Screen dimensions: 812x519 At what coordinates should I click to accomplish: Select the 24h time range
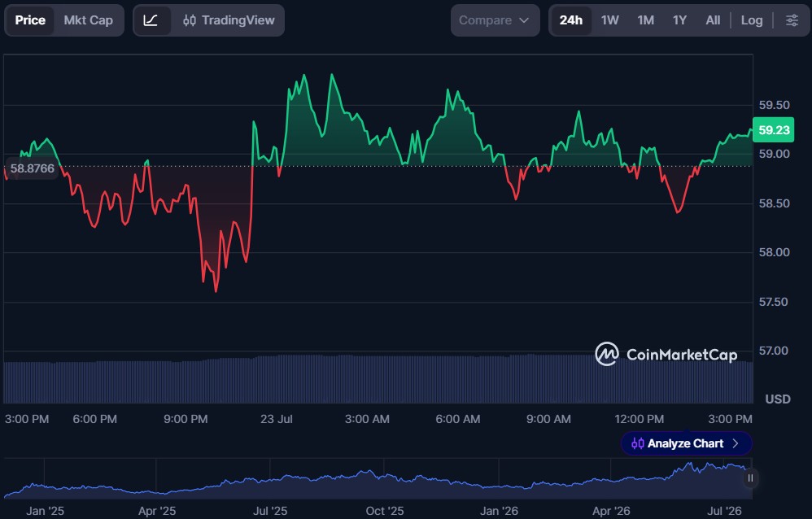[x=570, y=20]
